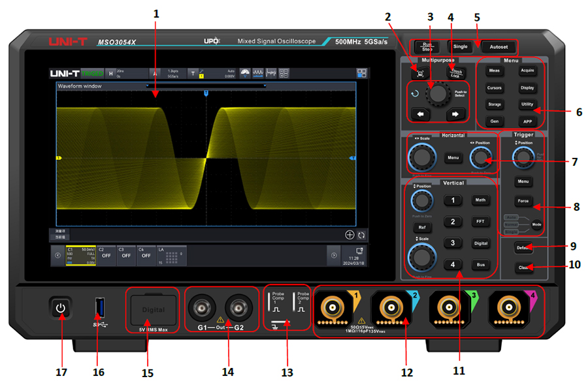
Task: Tap the waveform measurement icon on screen toolbar
Action: pyautogui.click(x=257, y=73)
